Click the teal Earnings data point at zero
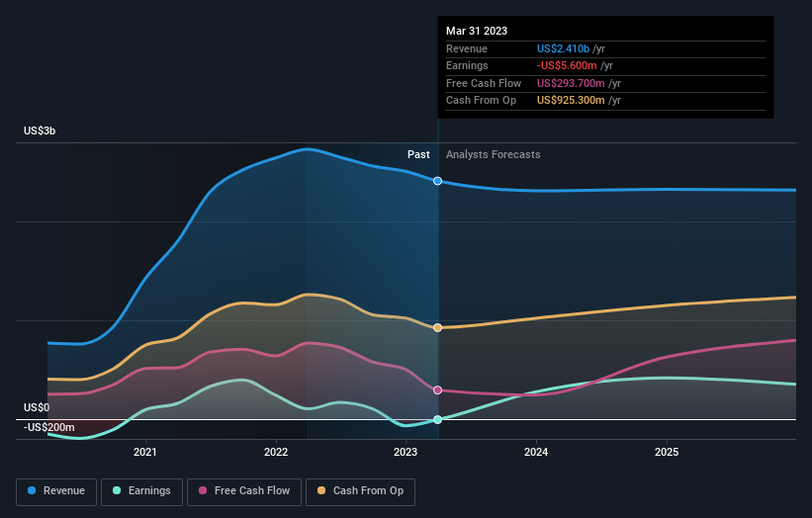Image resolution: width=812 pixels, height=518 pixels. point(437,420)
